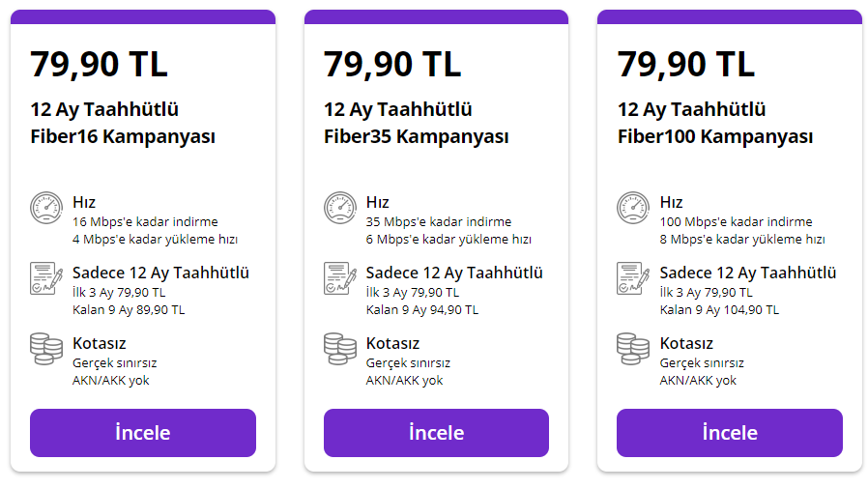Screen dimensions: 868x489
Task: Click Kalan 9 Ay 104,90 TL text
Action: pos(719,310)
